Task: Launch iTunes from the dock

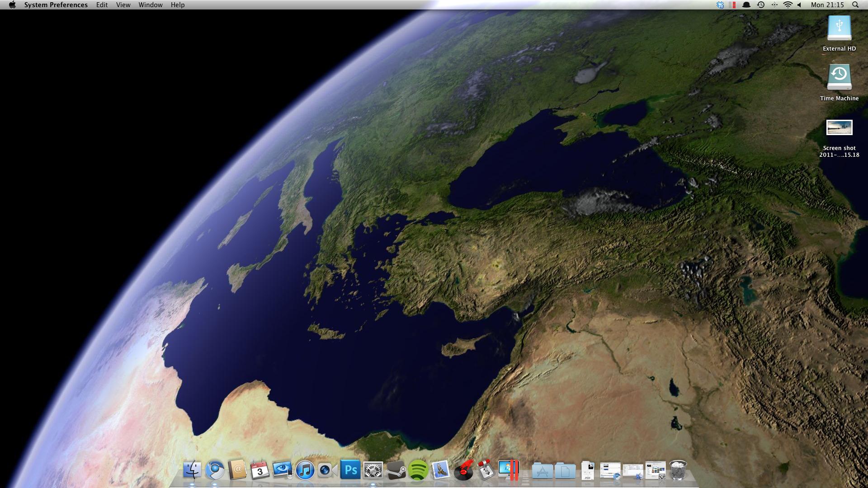Action: tap(305, 470)
